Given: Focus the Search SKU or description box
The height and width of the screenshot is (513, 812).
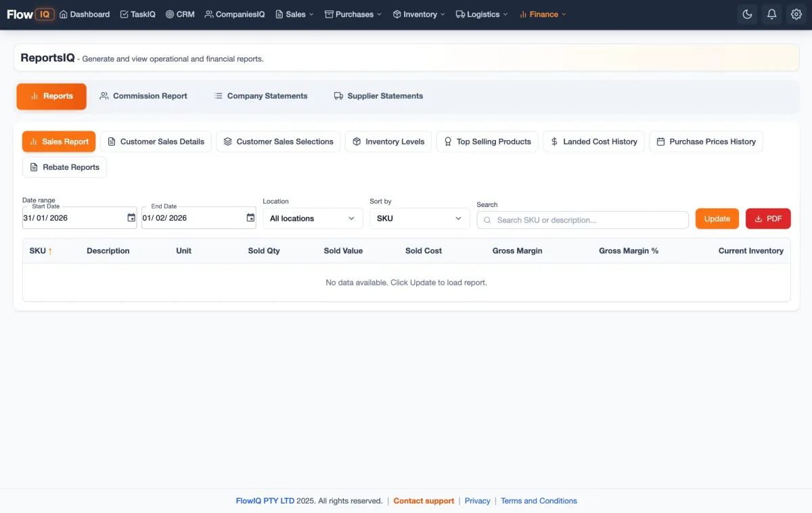Looking at the screenshot, I should pyautogui.click(x=583, y=220).
